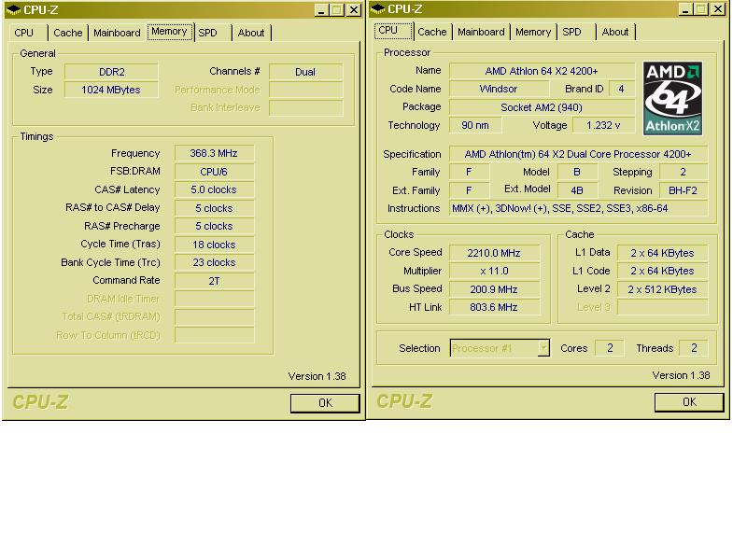Minimize the left CPU-Z window
This screenshot has height=560, width=747.
click(x=321, y=10)
